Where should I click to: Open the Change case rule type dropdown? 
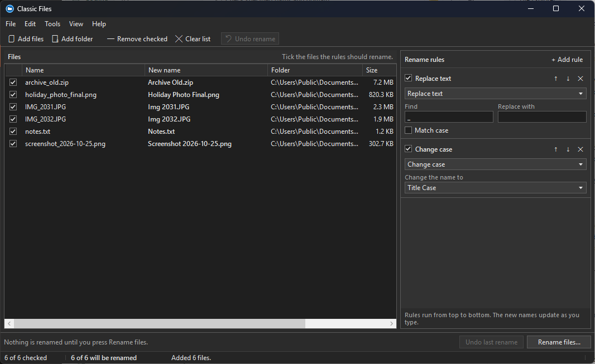(x=495, y=164)
